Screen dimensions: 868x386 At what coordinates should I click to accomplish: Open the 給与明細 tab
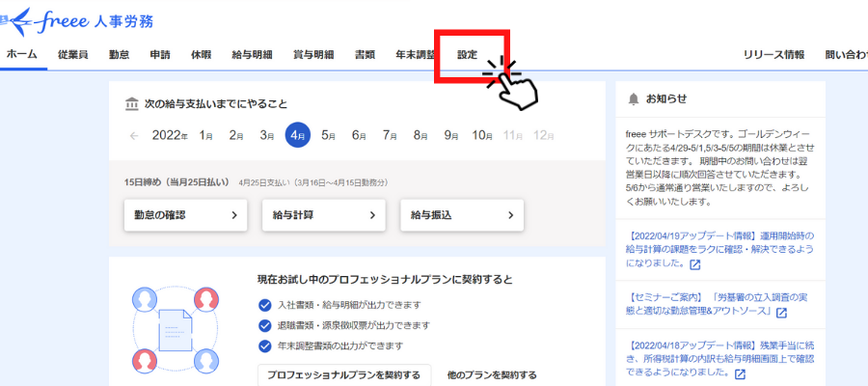pos(252,55)
